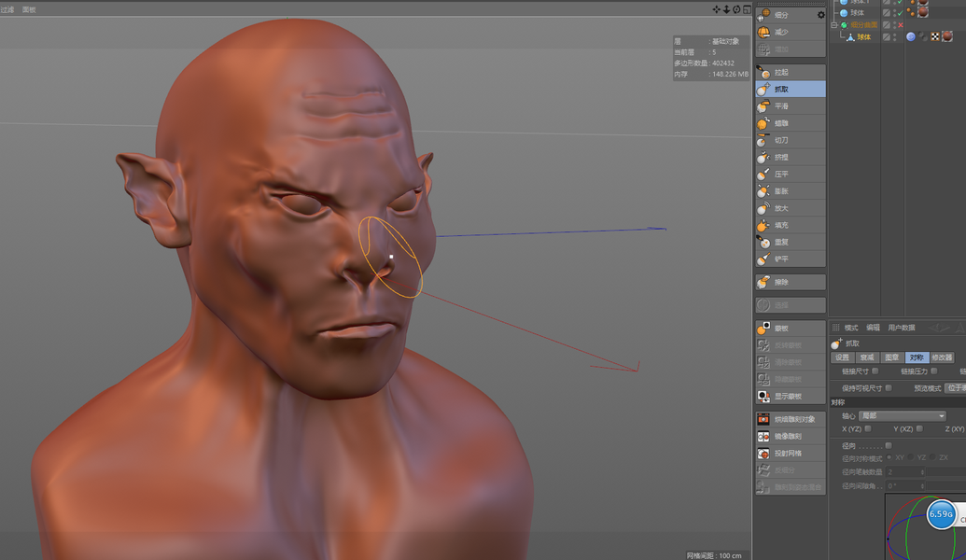Click the 径向间隙角 stepper arrows
The image size is (966, 560).
pos(922,486)
